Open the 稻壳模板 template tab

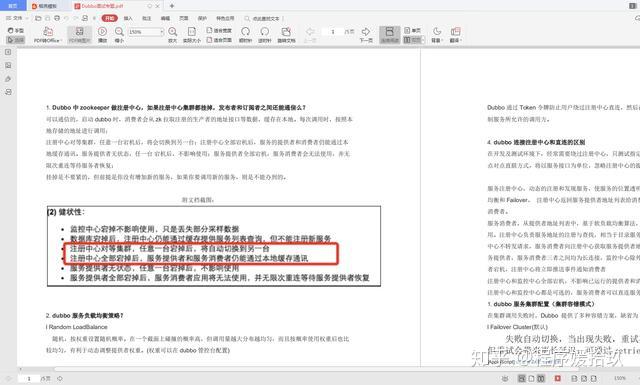45,6
